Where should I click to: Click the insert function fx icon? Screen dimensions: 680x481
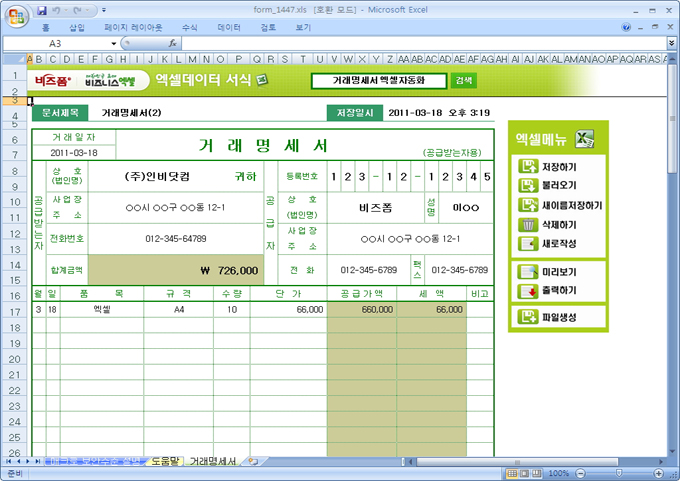172,44
